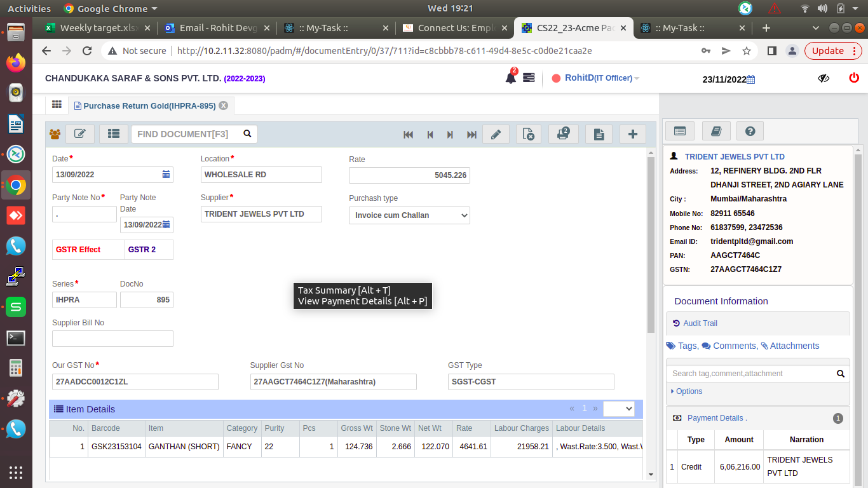Open Firefox from Ubuntu dock
Screen dimensions: 868x488
click(16, 62)
